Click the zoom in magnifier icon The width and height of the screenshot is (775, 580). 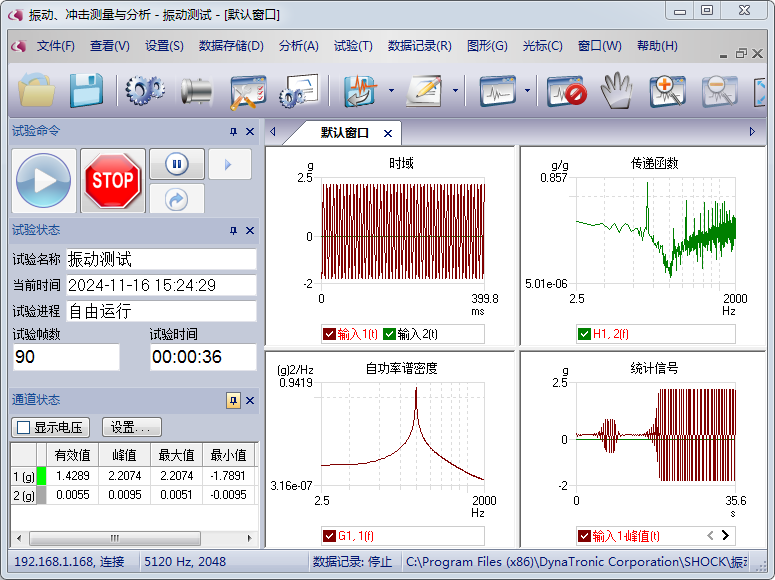point(668,90)
